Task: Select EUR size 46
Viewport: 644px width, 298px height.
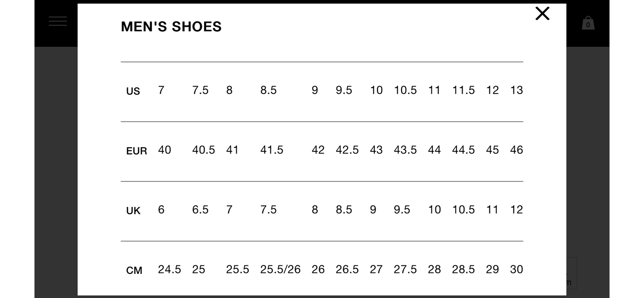Action: coord(516,150)
